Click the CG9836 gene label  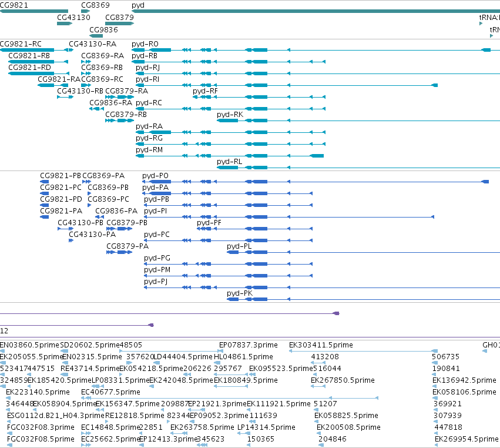pos(103,29)
